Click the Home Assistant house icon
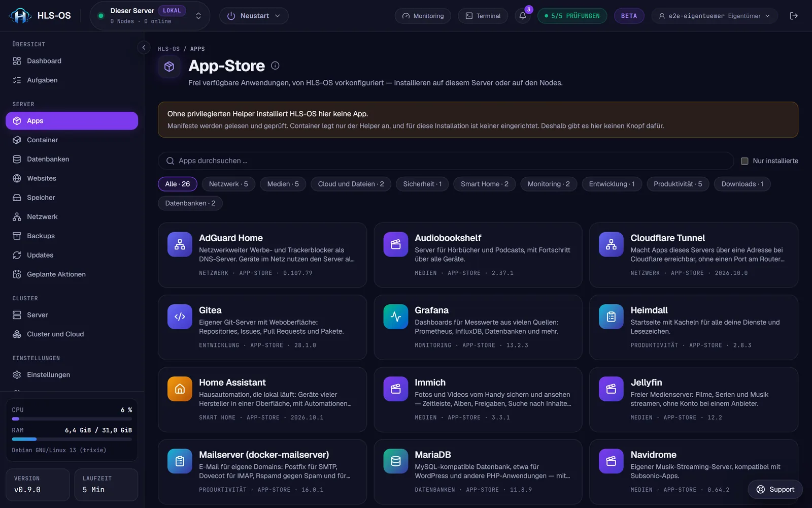 coord(180,389)
